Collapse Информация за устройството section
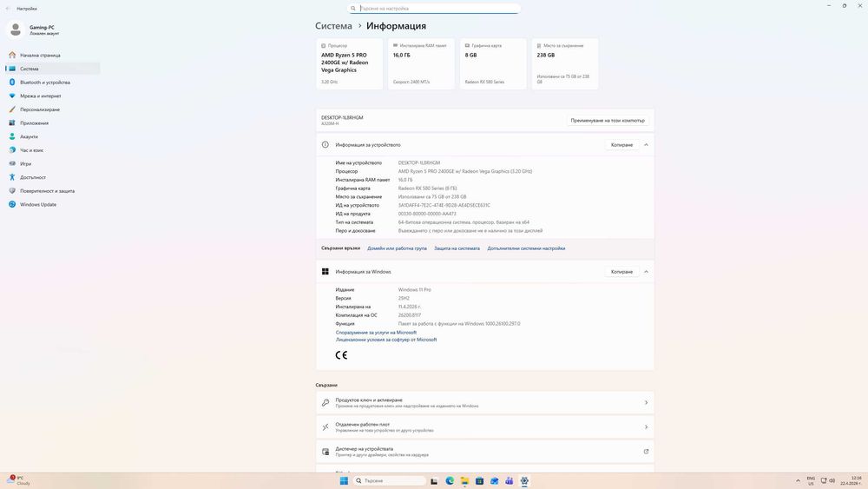Viewport: 868px width, 489px height. 646,145
